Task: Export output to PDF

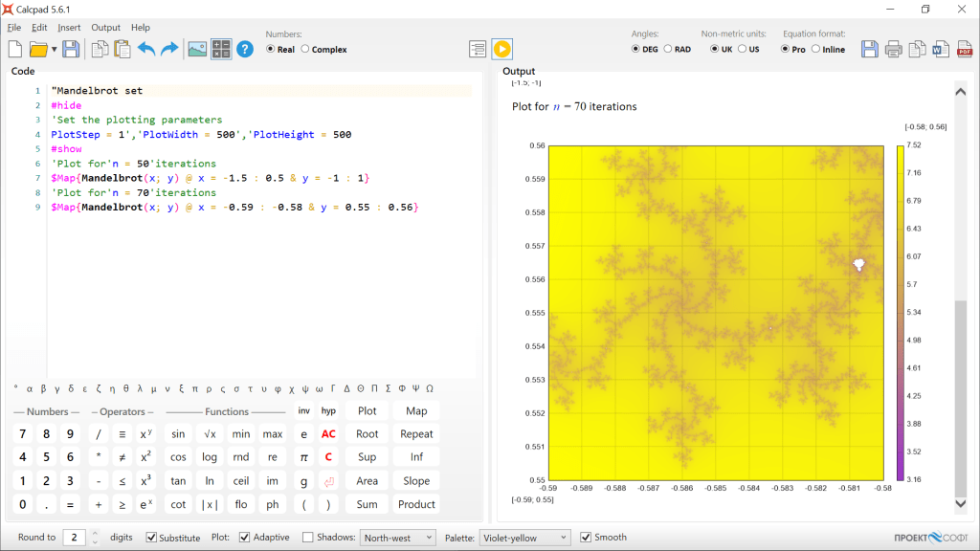Action: click(x=965, y=49)
